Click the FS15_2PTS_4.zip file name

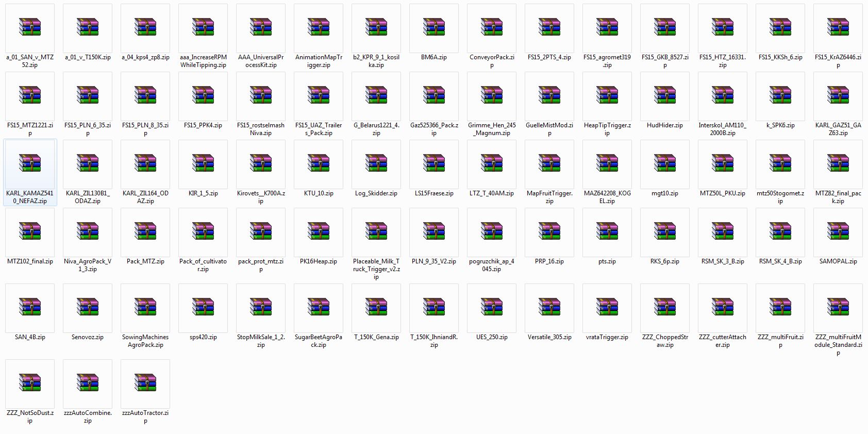(549, 57)
